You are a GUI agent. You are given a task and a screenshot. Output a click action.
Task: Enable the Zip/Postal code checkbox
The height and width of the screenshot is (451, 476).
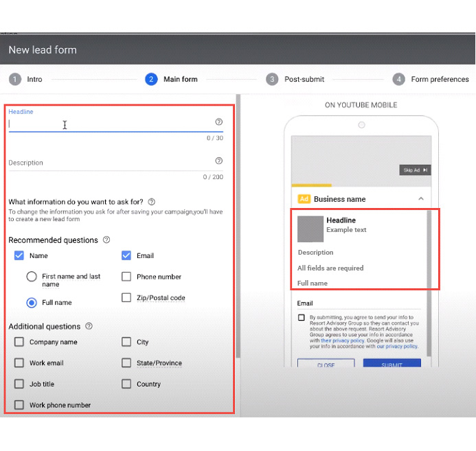pos(126,297)
